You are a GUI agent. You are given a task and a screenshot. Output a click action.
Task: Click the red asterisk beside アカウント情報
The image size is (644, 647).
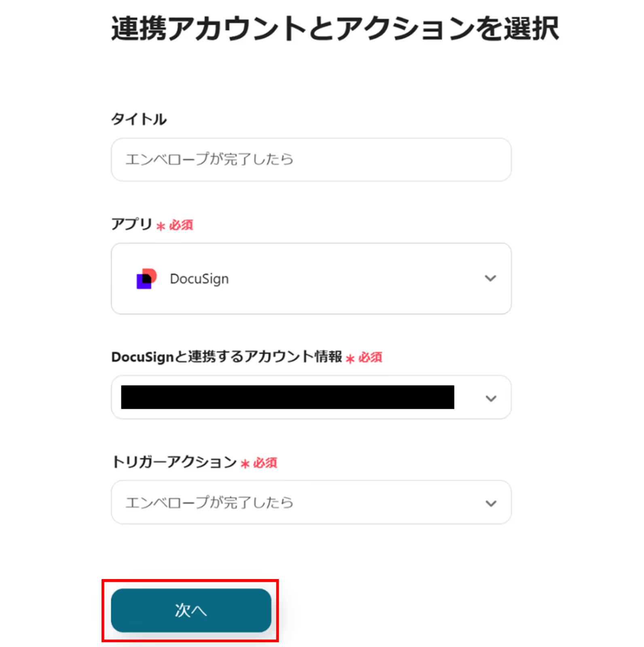(x=350, y=359)
